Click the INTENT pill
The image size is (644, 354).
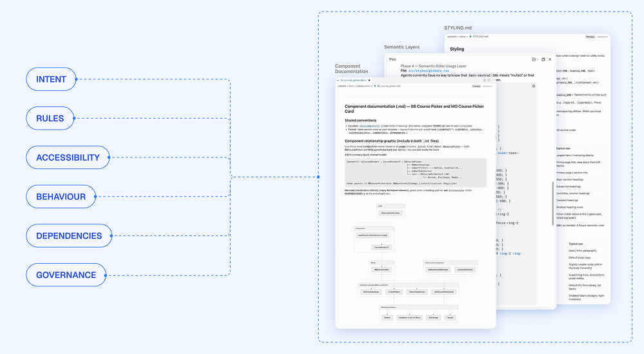click(x=52, y=79)
